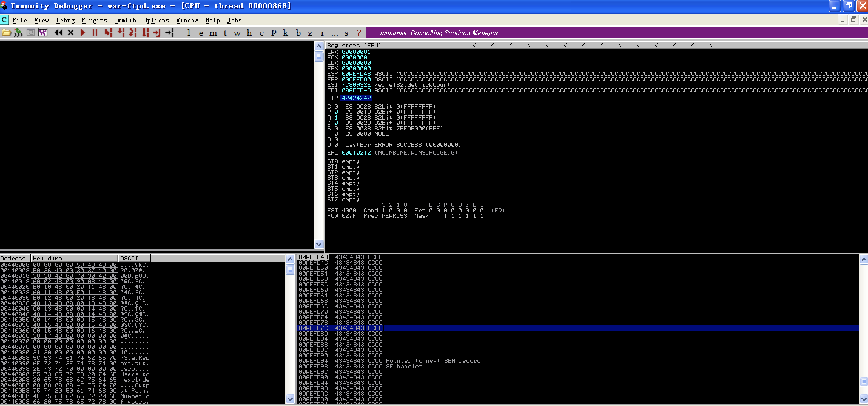Show References window via 'r' button
868x406 pixels.
pos(322,33)
